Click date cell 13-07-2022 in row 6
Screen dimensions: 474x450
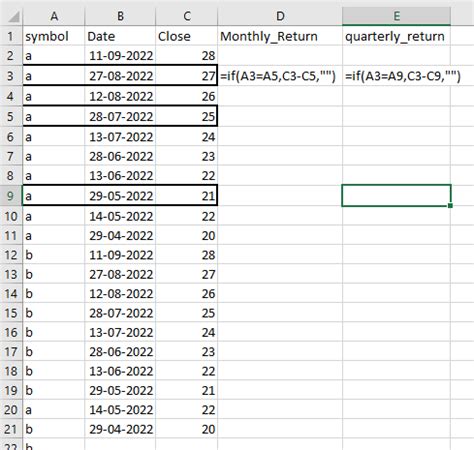(120, 137)
